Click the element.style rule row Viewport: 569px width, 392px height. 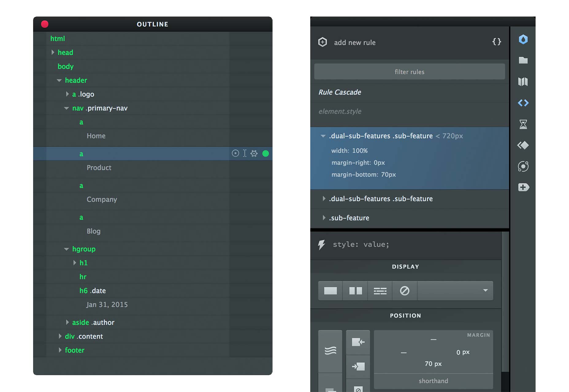click(x=409, y=111)
